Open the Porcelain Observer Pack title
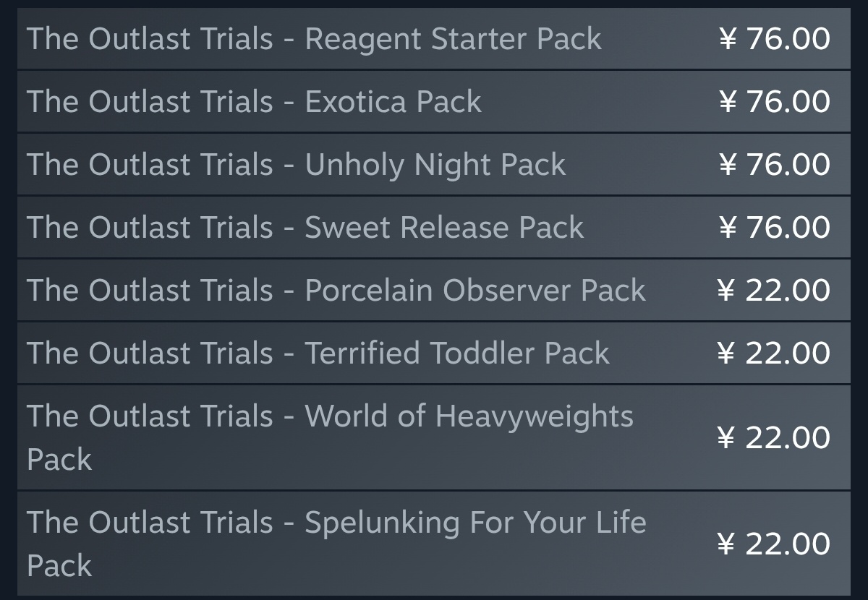868x600 pixels. 336,291
